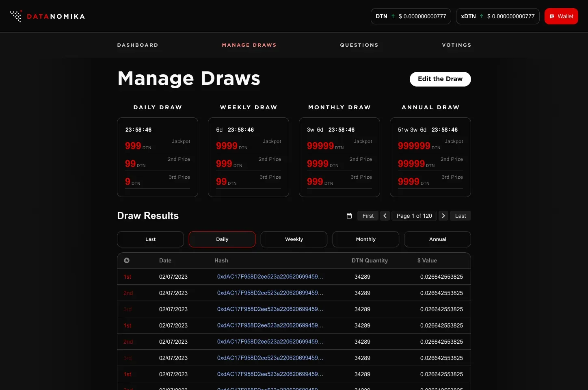Open the calendar date picker icon

tap(349, 216)
